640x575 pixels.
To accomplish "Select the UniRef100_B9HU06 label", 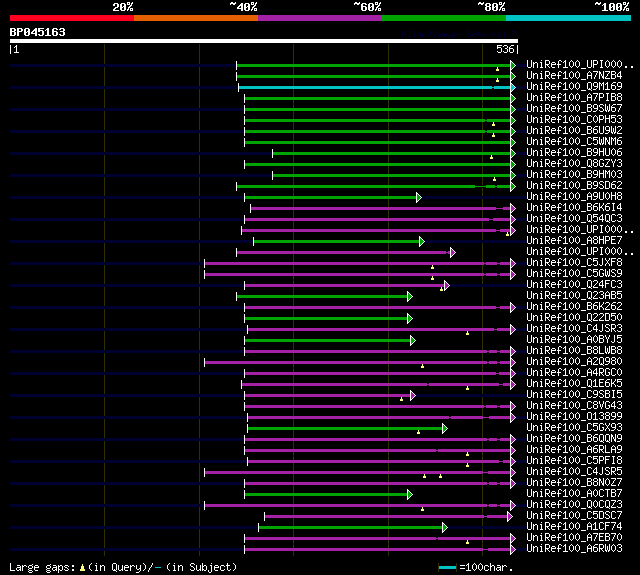I will 574,153.
